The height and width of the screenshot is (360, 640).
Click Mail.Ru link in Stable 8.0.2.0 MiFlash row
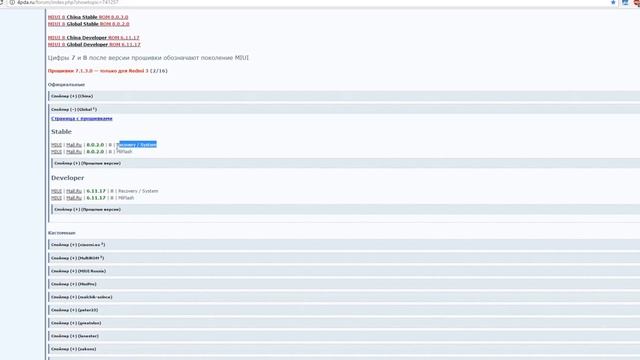point(74,152)
